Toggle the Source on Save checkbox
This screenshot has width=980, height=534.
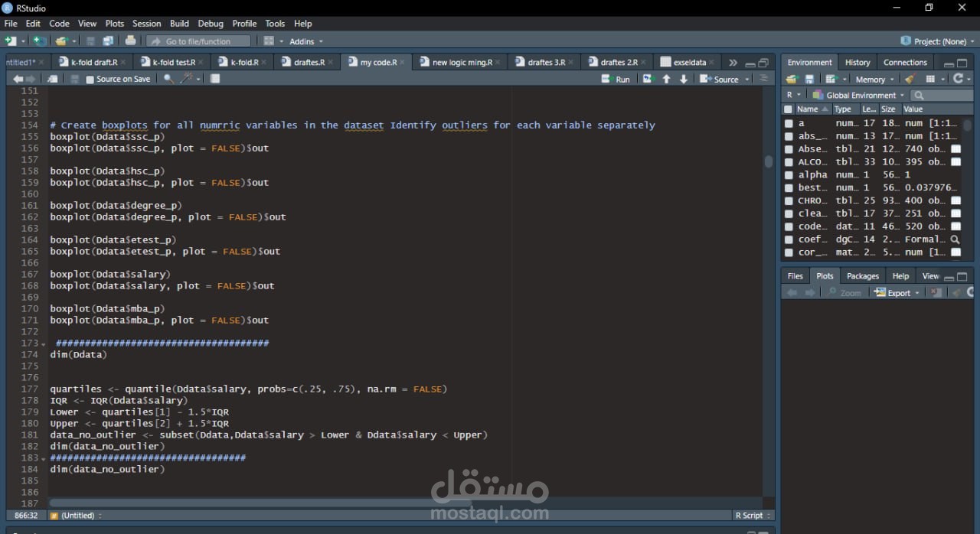click(x=90, y=80)
